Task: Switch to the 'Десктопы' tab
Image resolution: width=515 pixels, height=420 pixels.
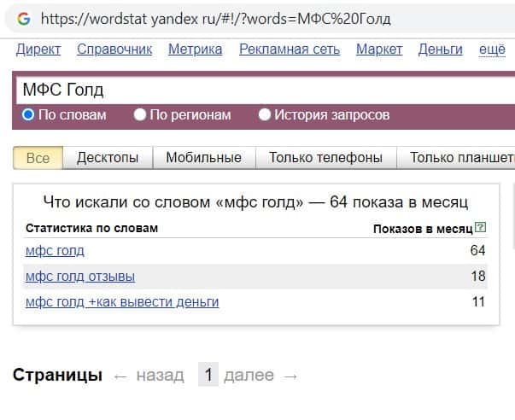Action: (108, 157)
